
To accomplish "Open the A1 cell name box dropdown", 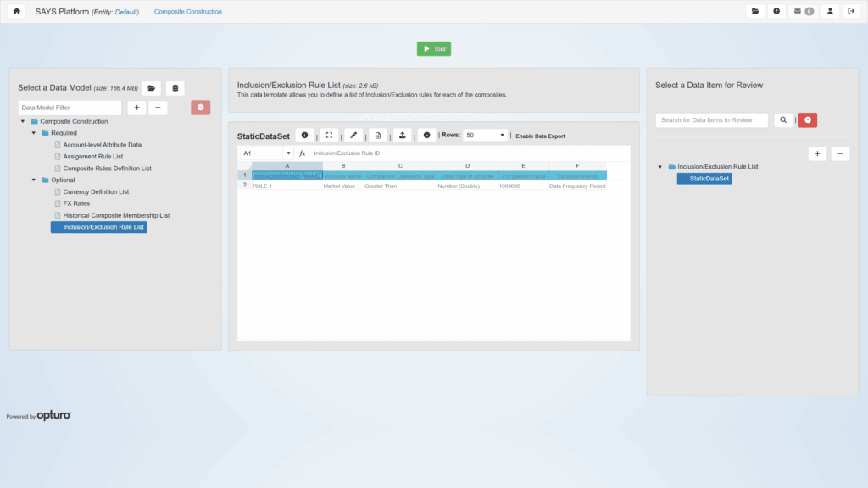I will 288,153.
